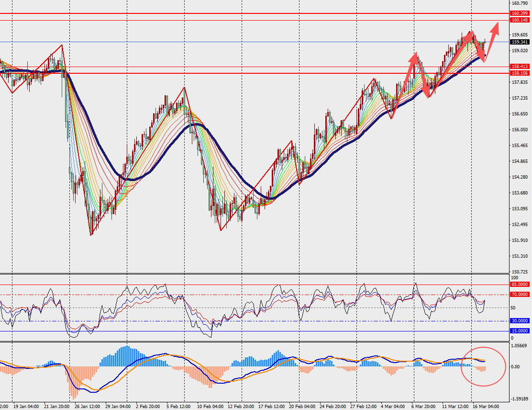Click the red 160.399 price level label
Screen dimensions: 532x410
point(520,13)
